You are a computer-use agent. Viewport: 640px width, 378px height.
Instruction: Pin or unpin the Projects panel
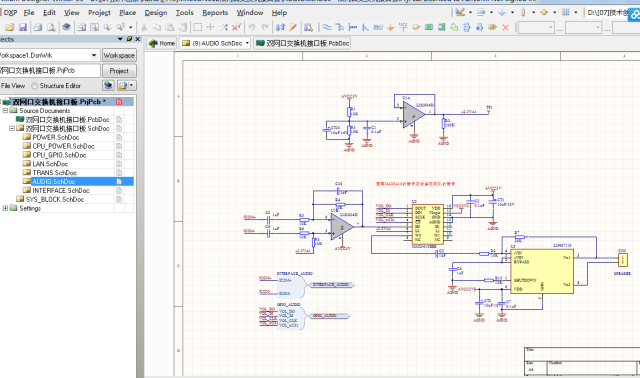(x=129, y=39)
